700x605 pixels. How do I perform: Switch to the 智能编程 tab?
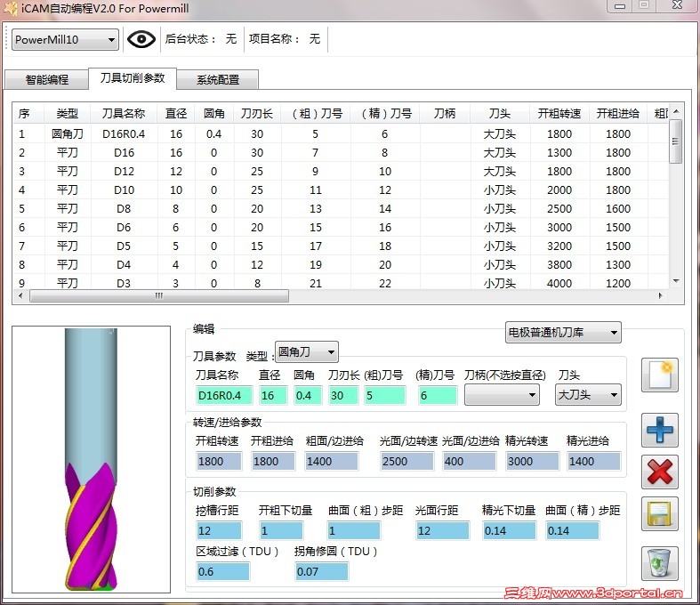(x=46, y=79)
